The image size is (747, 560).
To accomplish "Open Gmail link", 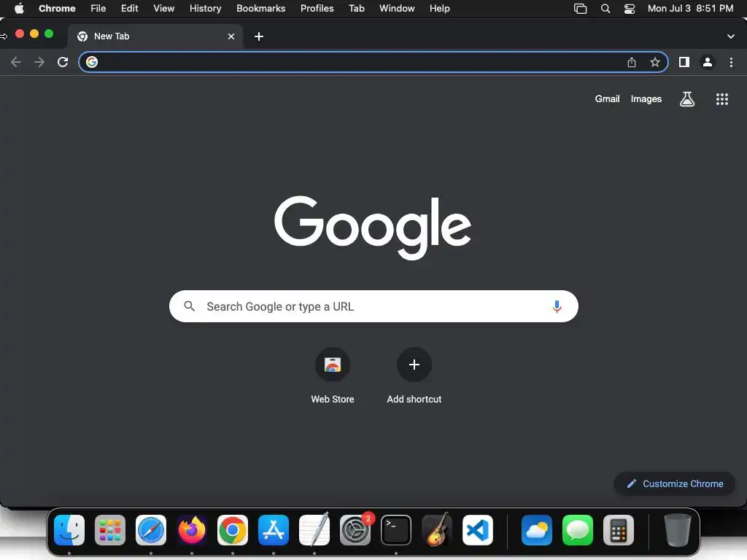I will (607, 99).
